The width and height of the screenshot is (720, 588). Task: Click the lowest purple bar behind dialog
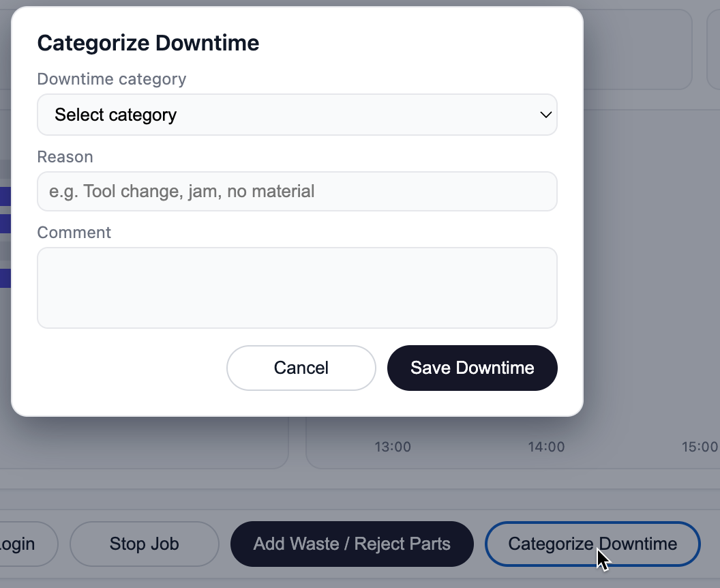(5, 278)
